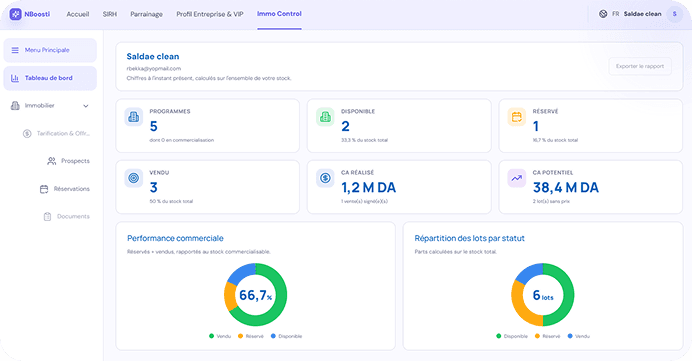This screenshot has width=692, height=361.
Task: Click the Programmes building icon
Action: coord(133,117)
